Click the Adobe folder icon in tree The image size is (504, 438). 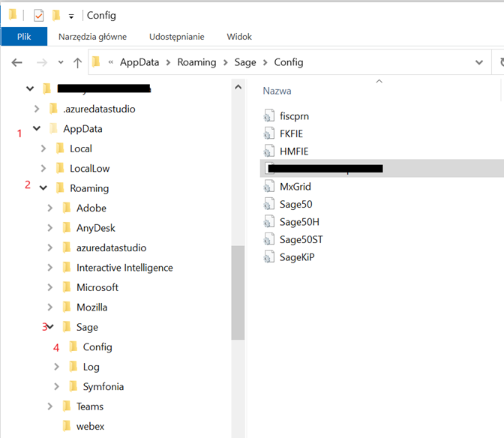67,208
